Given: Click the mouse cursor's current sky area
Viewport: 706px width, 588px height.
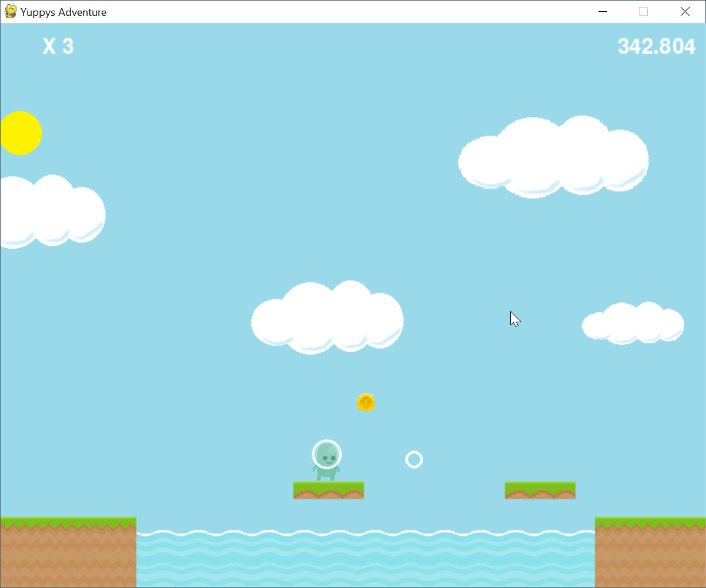Looking at the screenshot, I should [513, 318].
